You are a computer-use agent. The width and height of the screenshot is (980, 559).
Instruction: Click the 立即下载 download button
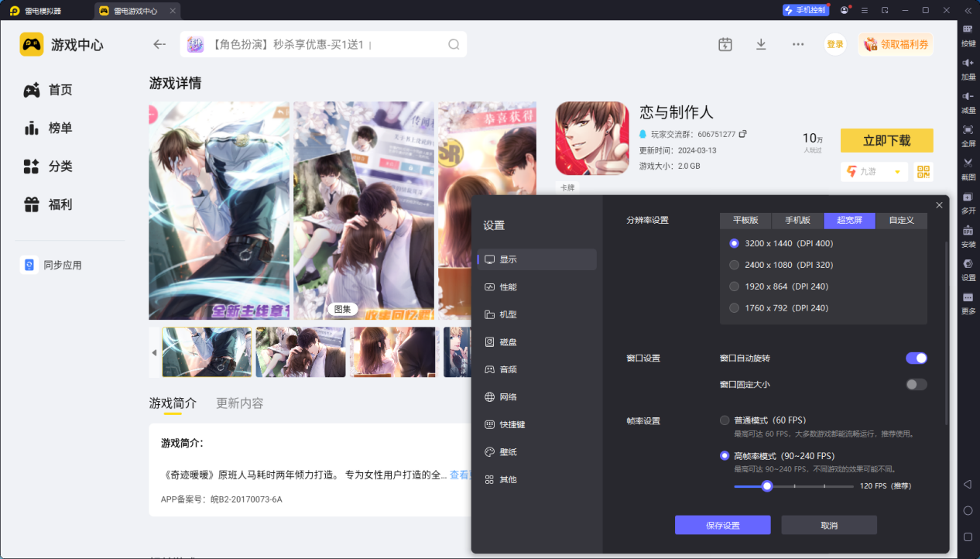point(886,140)
